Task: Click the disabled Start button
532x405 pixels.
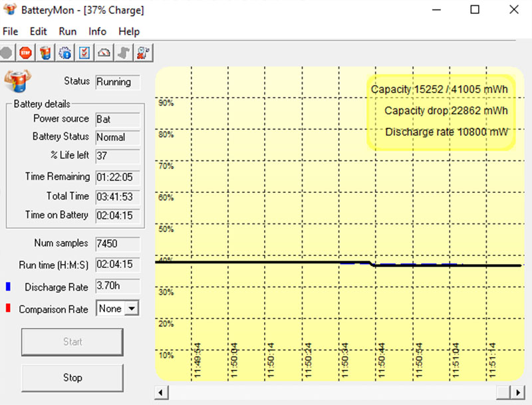Action: click(72, 342)
